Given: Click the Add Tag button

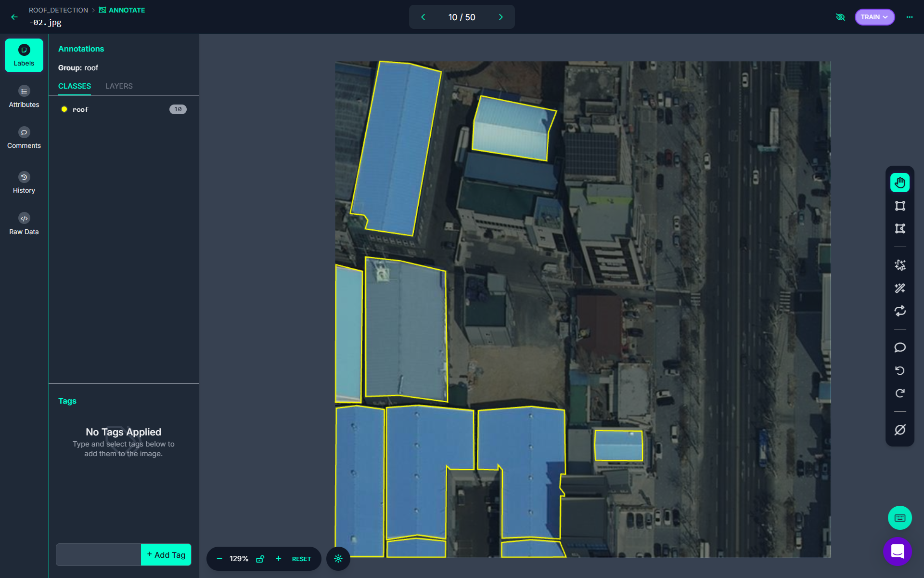Looking at the screenshot, I should click(166, 555).
